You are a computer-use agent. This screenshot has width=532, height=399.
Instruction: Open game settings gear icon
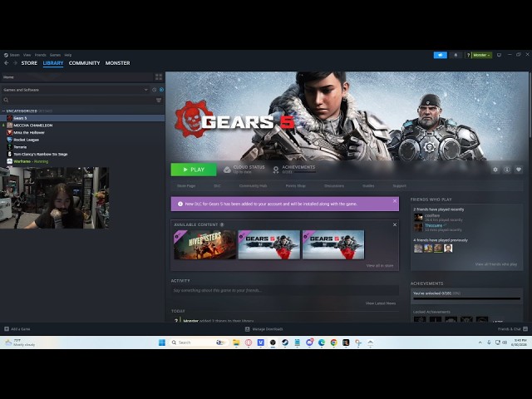(x=495, y=170)
